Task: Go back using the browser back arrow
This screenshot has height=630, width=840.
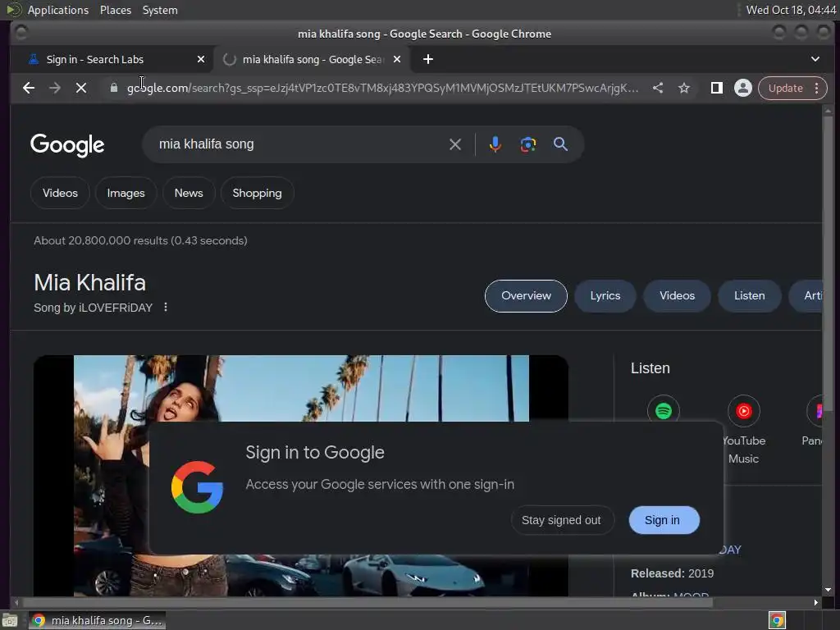Action: (29, 88)
